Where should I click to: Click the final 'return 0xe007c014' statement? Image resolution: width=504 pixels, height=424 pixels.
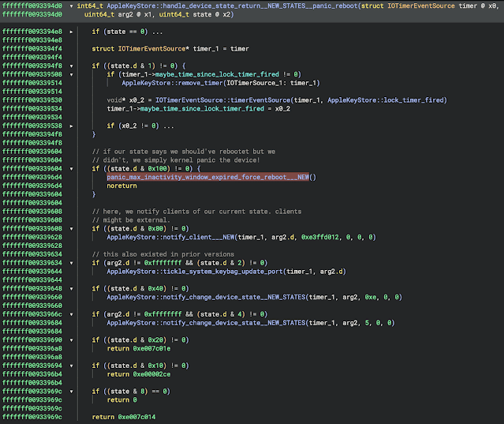click(x=125, y=416)
